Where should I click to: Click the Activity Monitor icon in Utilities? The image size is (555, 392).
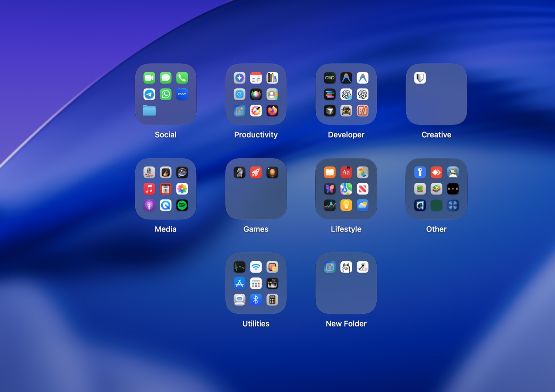[x=239, y=267]
